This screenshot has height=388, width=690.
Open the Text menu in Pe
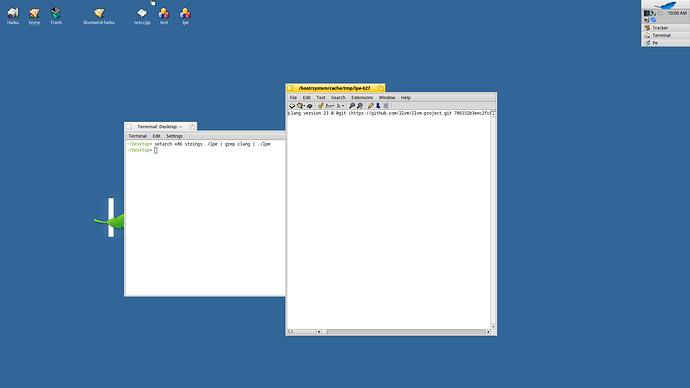(x=321, y=98)
